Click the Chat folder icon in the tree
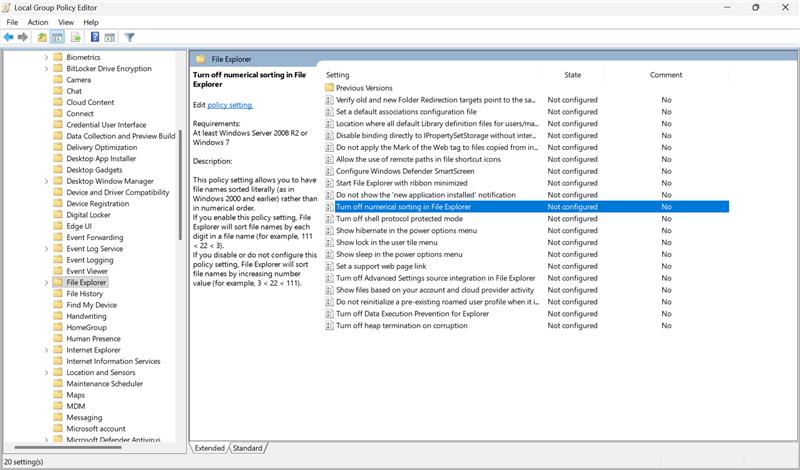 pyautogui.click(x=58, y=91)
